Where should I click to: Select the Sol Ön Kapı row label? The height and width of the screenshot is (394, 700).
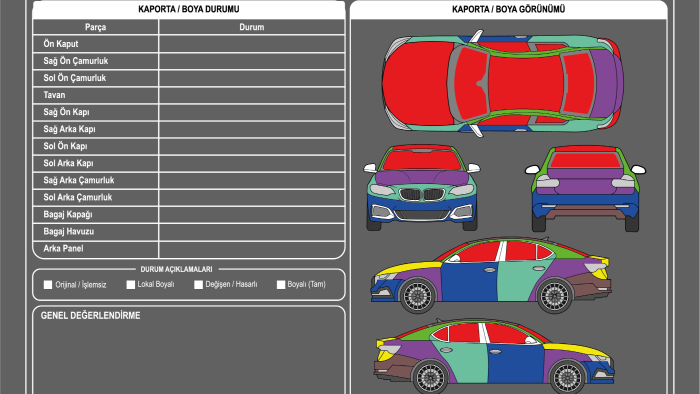click(x=65, y=146)
